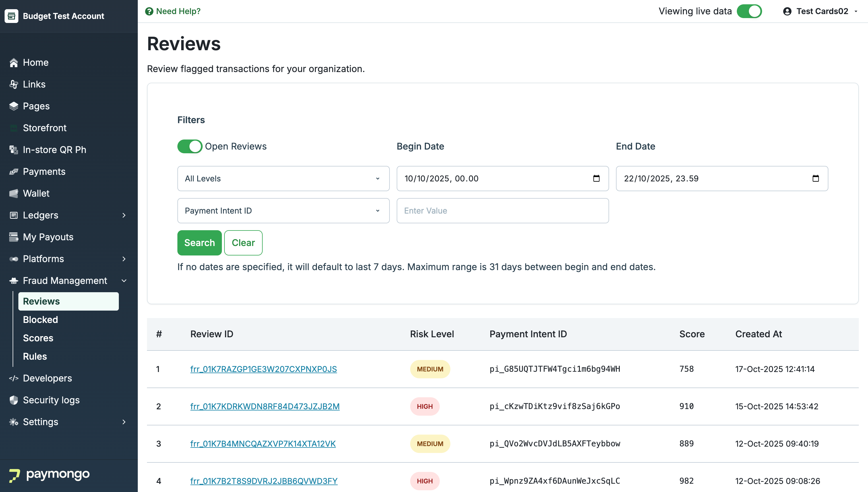868x492 pixels.
Task: Collapse the Fraud Management section
Action: click(124, 280)
